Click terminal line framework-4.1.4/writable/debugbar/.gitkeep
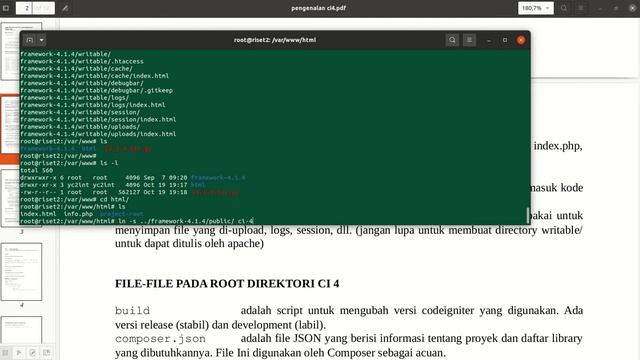640x360 pixels. pyautogui.click(x=96, y=90)
